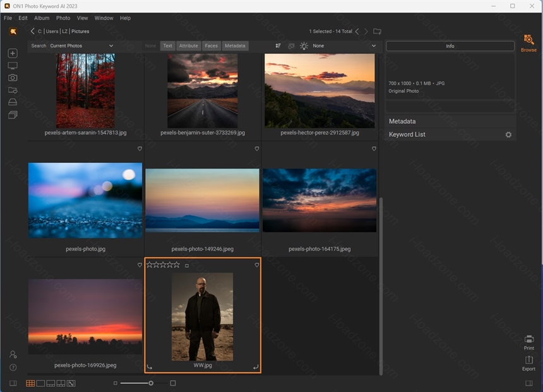The height and width of the screenshot is (392, 543).
Task: Click the ON1 logo icon in sidebar
Action: (13, 31)
